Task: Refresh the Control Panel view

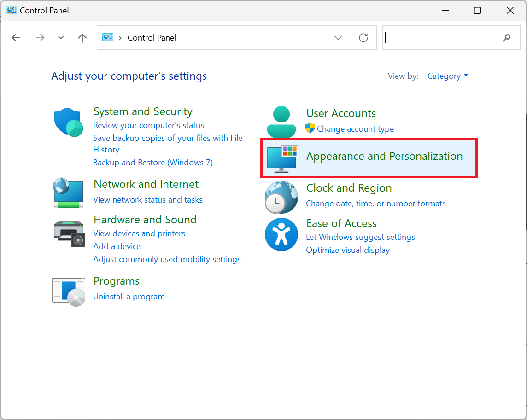Action: pyautogui.click(x=363, y=38)
